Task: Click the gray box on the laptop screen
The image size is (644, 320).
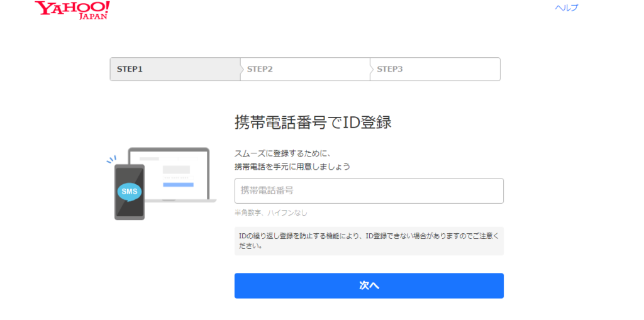Action: pos(176,170)
